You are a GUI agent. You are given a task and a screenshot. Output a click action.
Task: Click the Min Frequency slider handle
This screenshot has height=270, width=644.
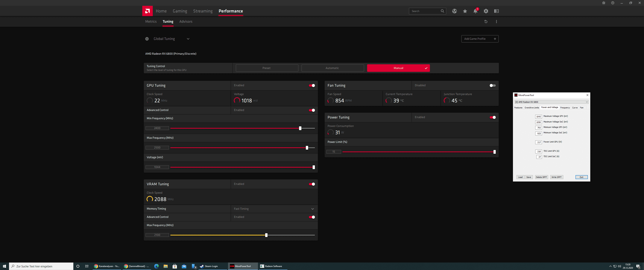pos(300,128)
